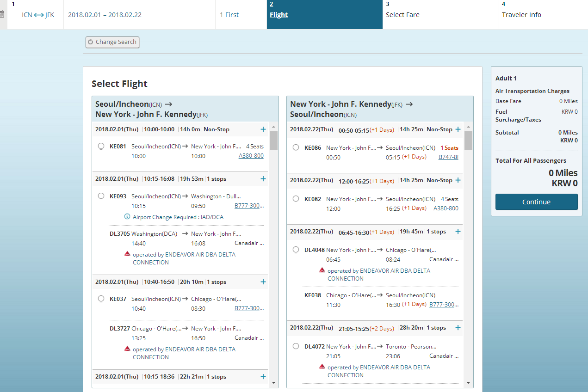Expand return 12:00-16:25 flight details
Image resolution: width=588 pixels, height=392 pixels.
point(458,180)
